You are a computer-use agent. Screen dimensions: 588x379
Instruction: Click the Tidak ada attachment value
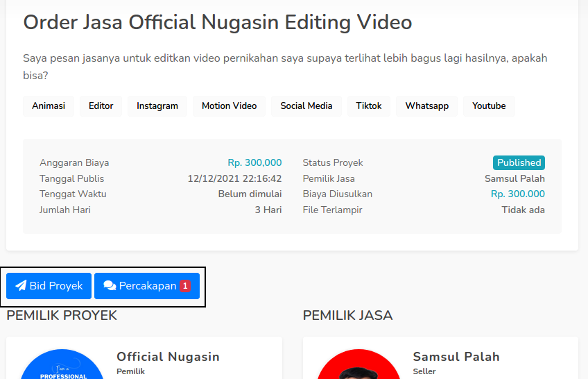point(523,210)
